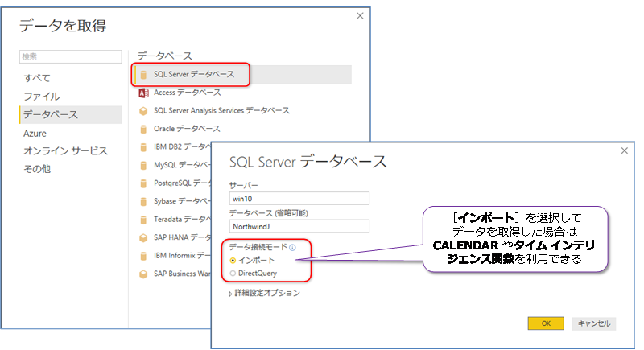Click the PostgreSQL database icon
The image size is (644, 350).
[x=143, y=183]
